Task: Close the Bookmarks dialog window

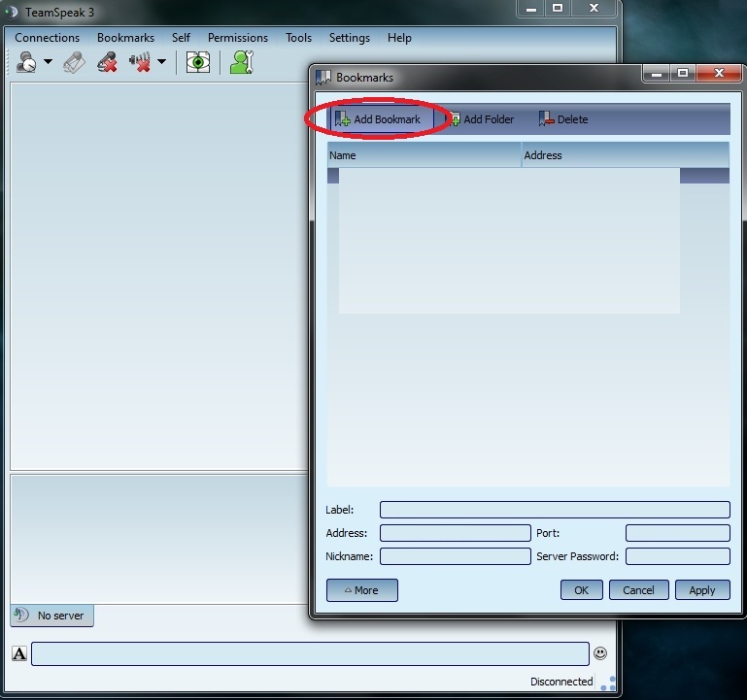Action: click(719, 73)
